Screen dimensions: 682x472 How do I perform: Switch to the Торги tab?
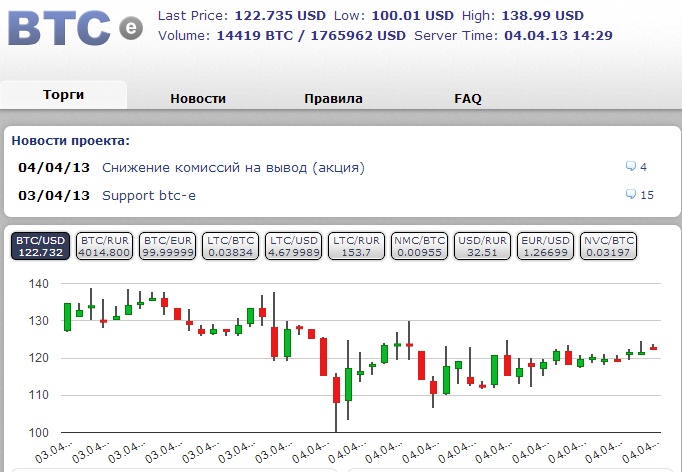pos(64,95)
